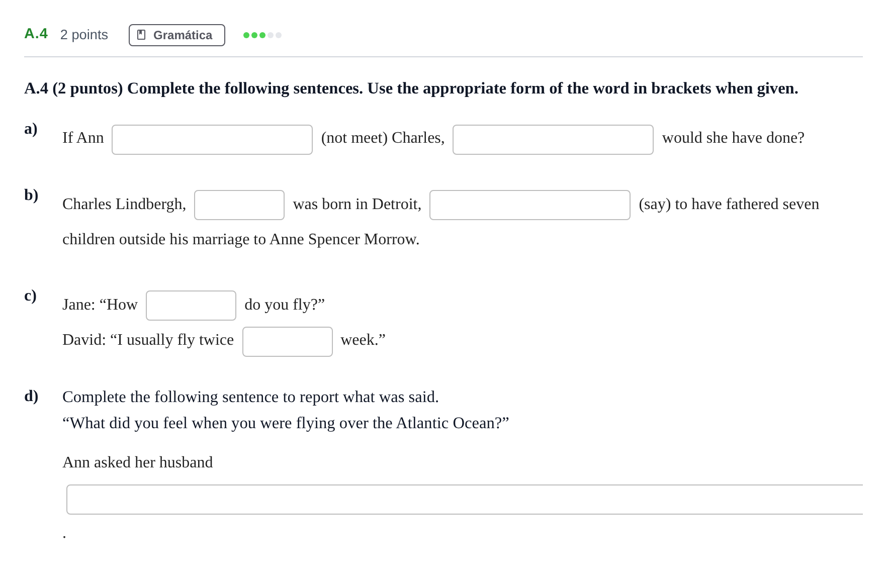Click the quoted Atlantic Ocean question sentence
Viewport: 887px width, 588px height.
coord(286,423)
